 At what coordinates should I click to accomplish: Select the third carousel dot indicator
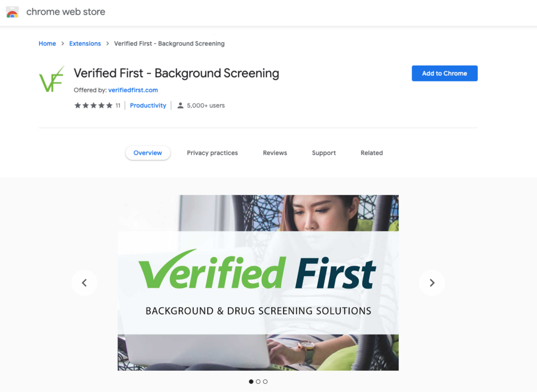265,382
